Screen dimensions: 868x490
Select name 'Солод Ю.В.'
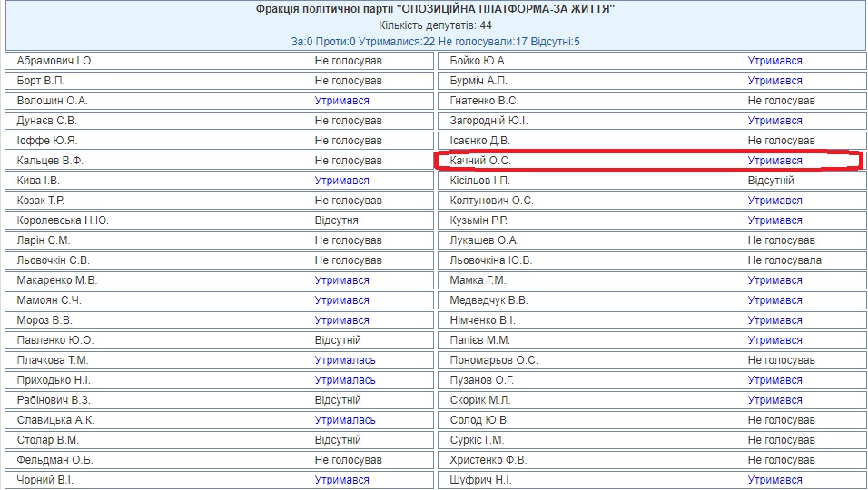(479, 420)
